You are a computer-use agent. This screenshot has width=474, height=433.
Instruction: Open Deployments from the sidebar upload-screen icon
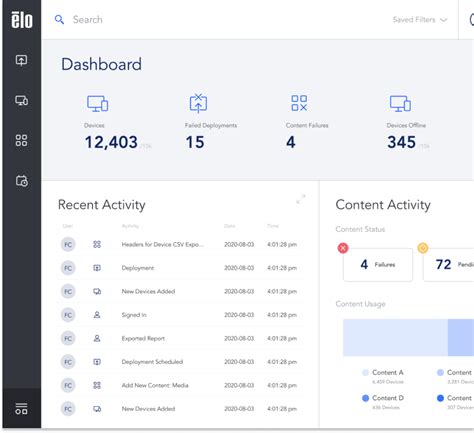(22, 60)
